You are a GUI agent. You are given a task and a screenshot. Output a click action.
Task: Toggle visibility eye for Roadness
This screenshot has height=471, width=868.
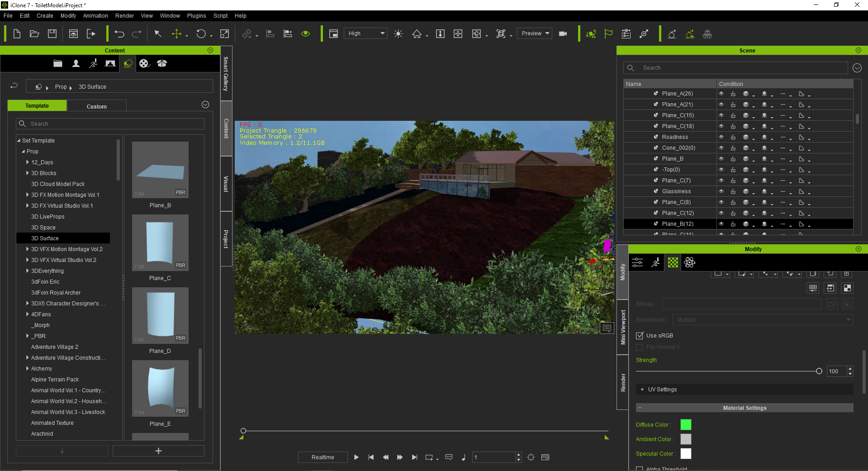[x=721, y=137]
